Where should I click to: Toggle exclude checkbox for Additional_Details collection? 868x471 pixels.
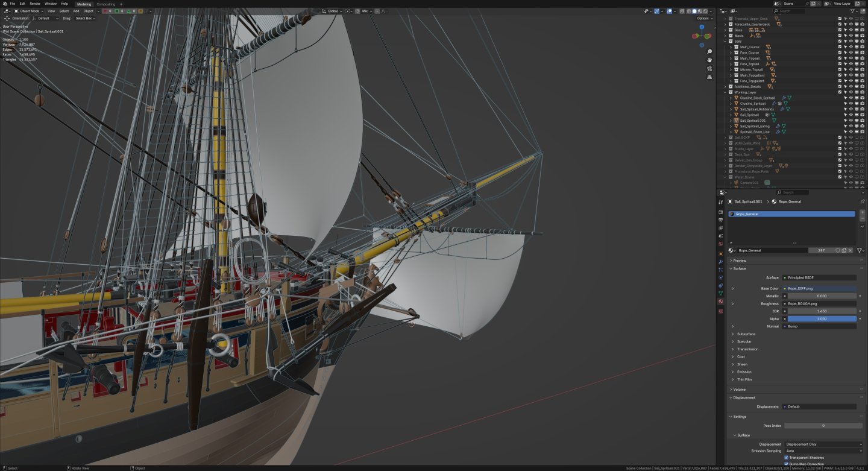coord(840,86)
